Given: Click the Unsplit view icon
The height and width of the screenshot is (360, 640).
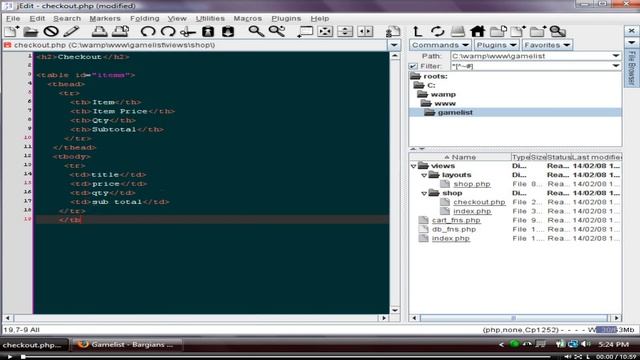Looking at the screenshot, I should point(325,31).
